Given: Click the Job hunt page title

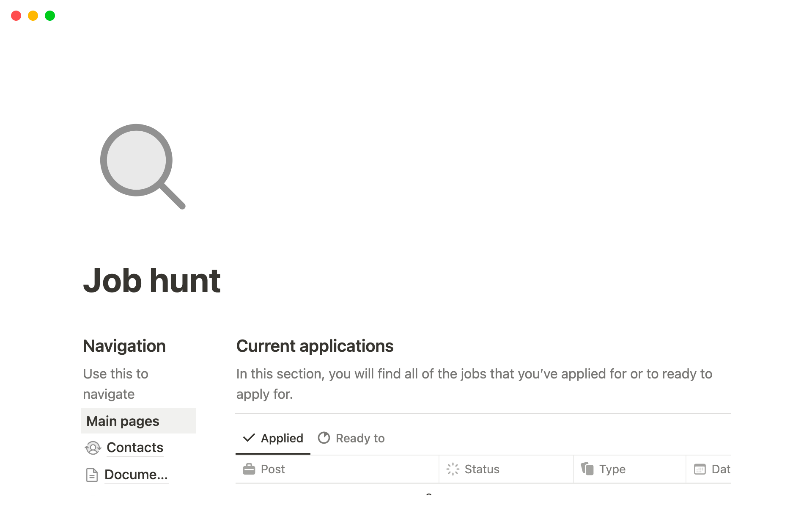Looking at the screenshot, I should tap(152, 281).
